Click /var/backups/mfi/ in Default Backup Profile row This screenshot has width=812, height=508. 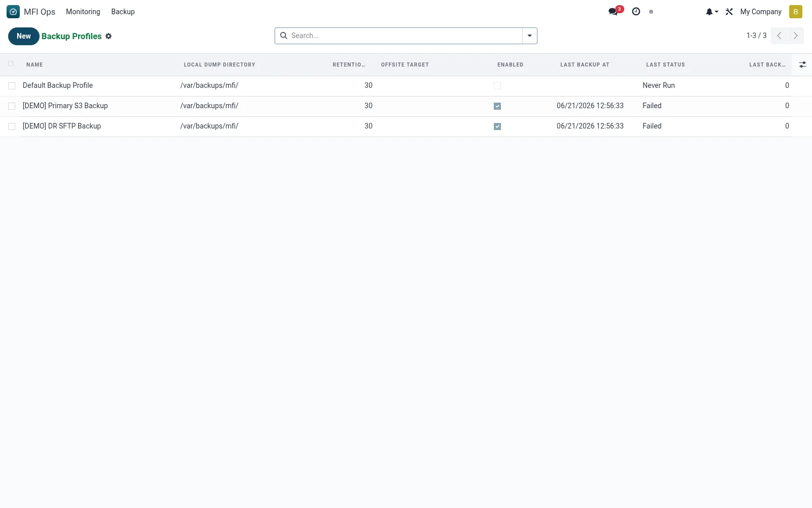point(209,85)
